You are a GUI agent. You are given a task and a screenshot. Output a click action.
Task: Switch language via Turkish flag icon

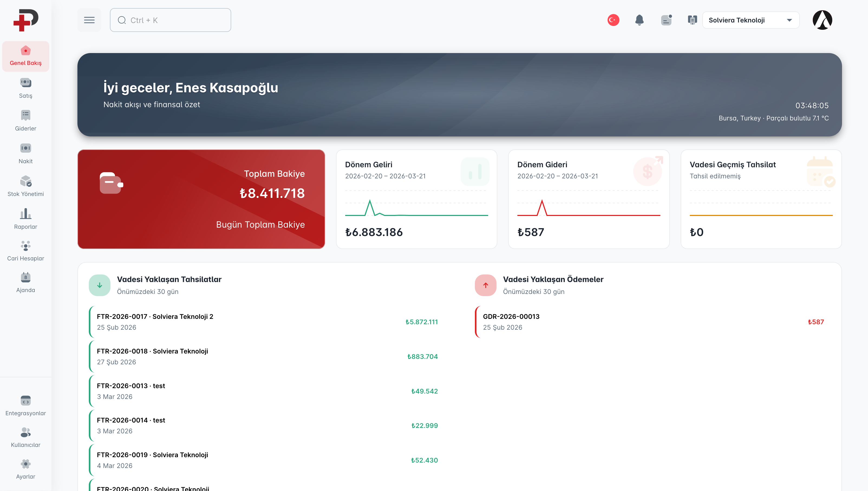coord(613,20)
